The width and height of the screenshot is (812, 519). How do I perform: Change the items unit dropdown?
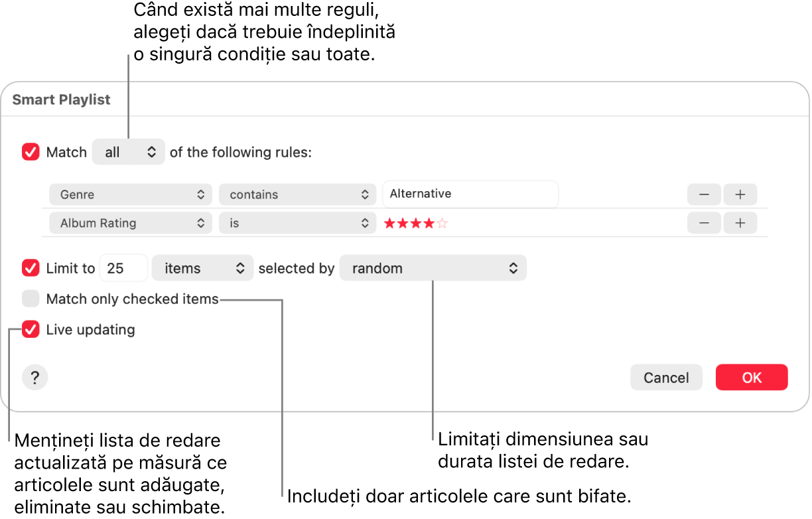202,268
